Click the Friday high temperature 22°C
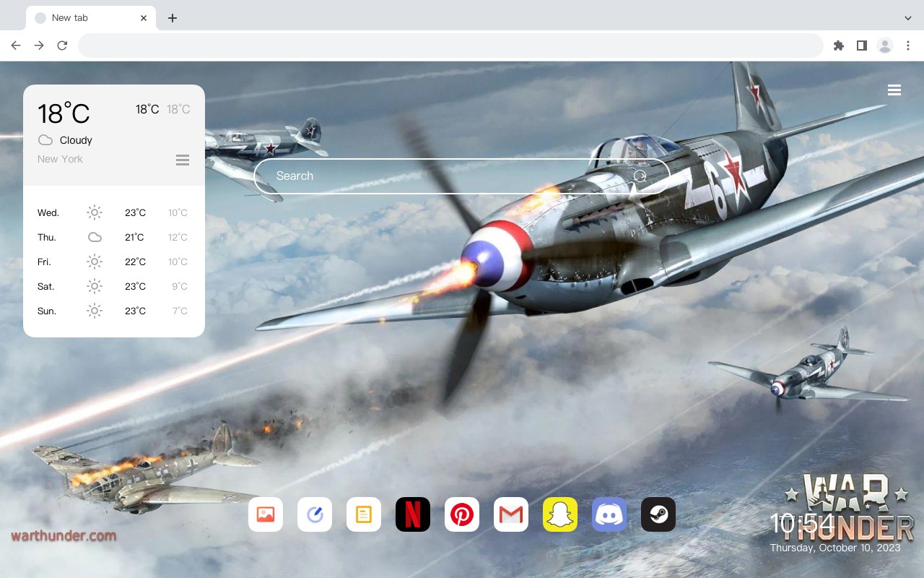Screen dimensions: 924x578 coord(135,262)
